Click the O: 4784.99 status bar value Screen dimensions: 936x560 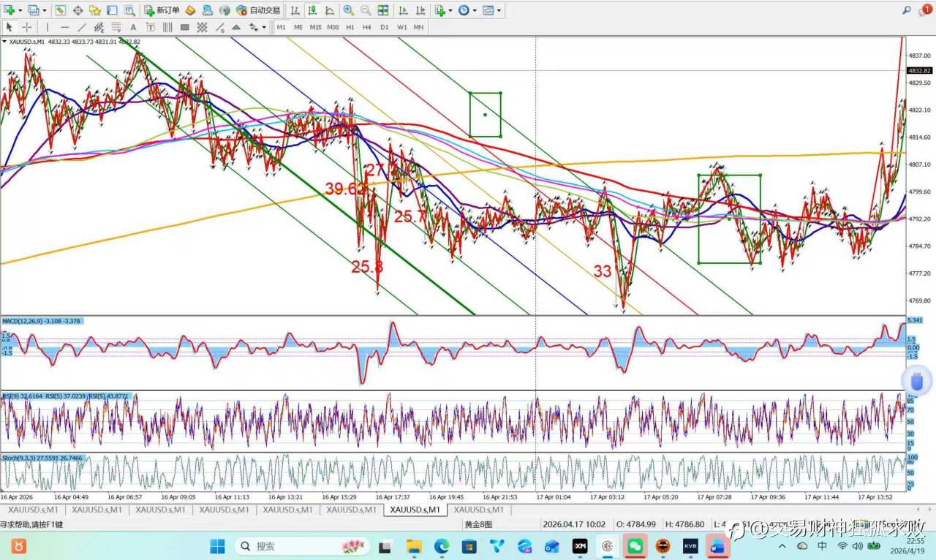point(635,524)
